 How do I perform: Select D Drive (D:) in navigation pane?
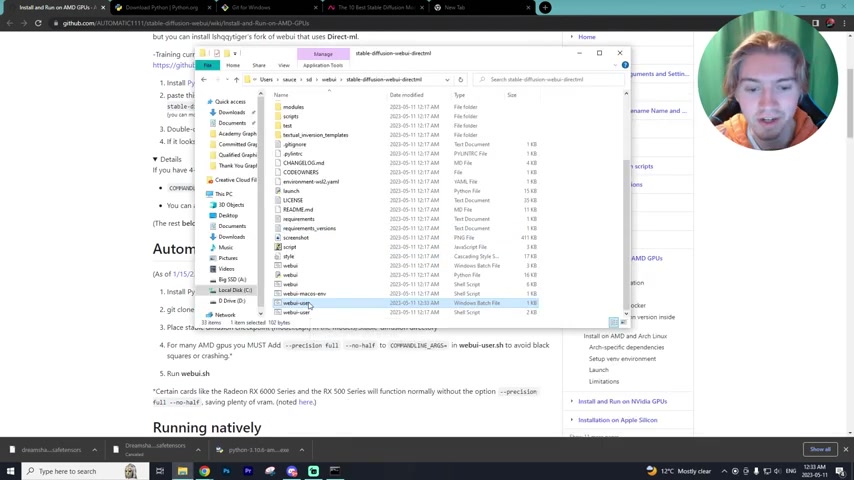tap(231, 301)
